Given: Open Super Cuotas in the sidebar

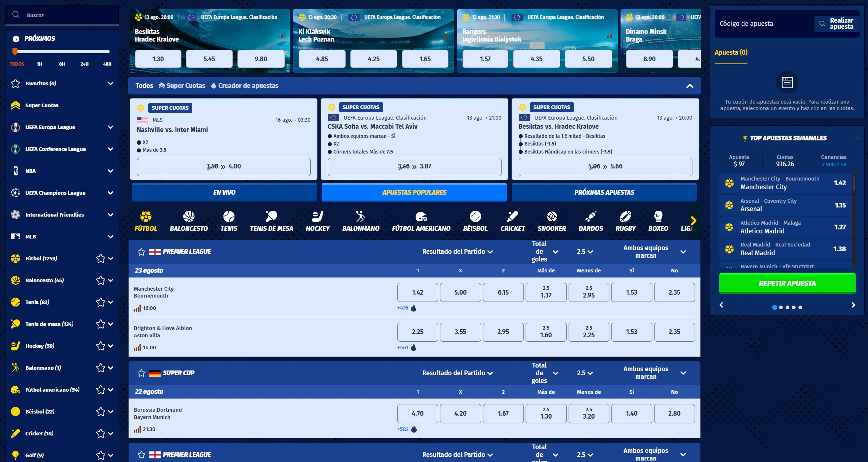Looking at the screenshot, I should (x=42, y=105).
